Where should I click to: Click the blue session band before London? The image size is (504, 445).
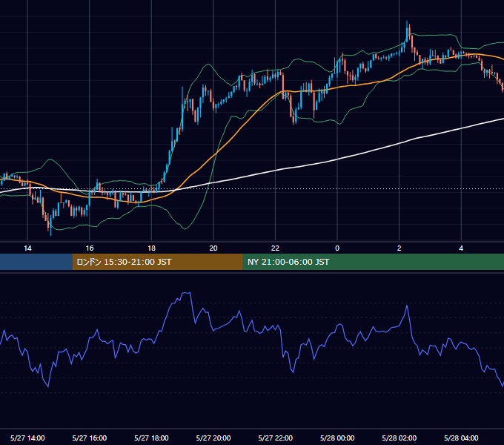tap(36, 262)
